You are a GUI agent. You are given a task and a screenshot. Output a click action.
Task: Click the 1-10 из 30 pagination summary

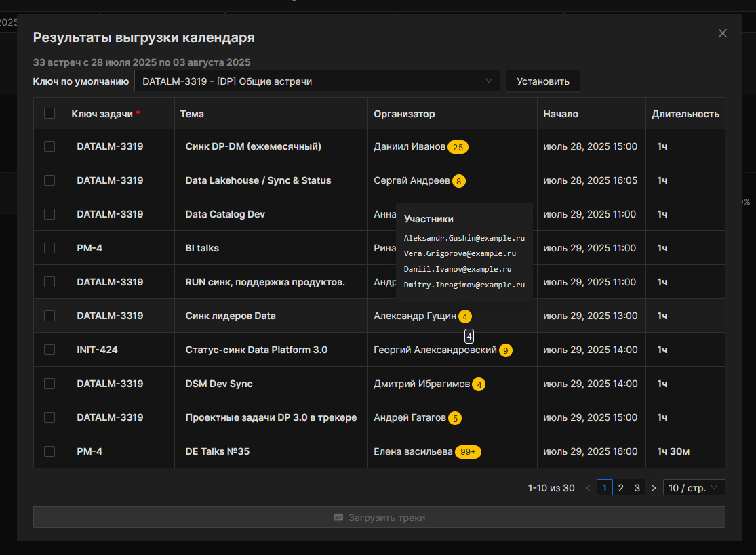(x=551, y=488)
